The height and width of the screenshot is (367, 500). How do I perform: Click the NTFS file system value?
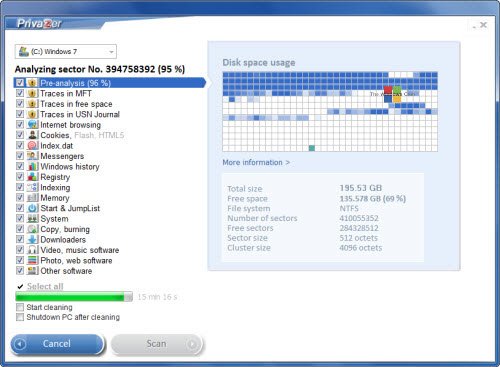pos(349,208)
